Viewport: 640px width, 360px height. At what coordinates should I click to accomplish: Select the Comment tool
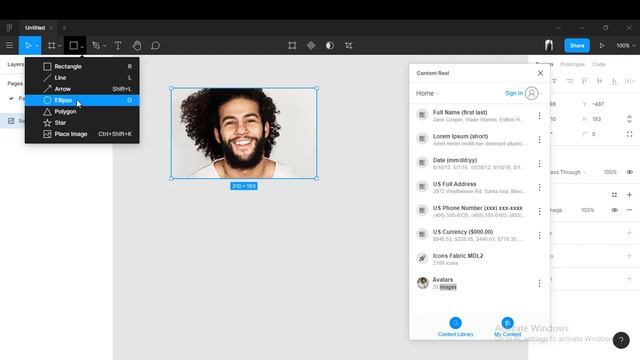[156, 45]
